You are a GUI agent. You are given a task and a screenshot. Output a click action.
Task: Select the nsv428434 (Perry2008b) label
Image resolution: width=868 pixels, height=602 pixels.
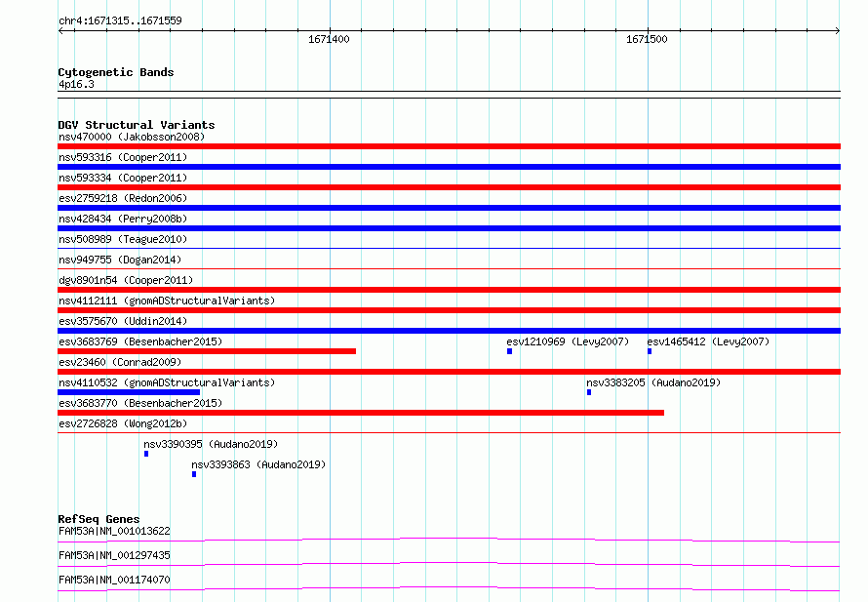[x=123, y=219]
